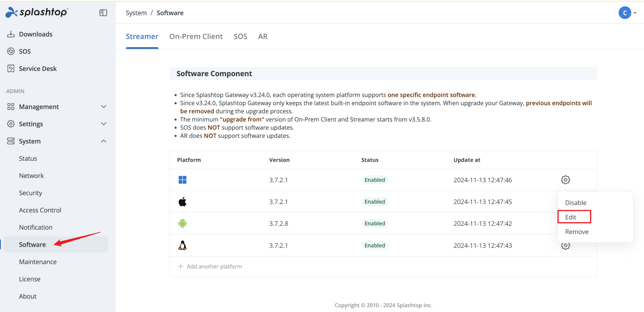Open gear settings for Linux row
This screenshot has width=644, height=312.
click(x=566, y=246)
